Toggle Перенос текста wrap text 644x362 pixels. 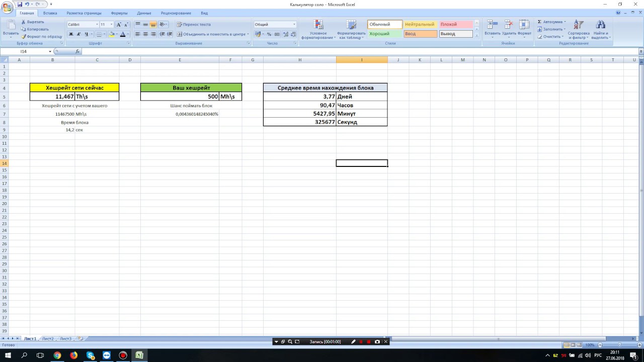193,24
